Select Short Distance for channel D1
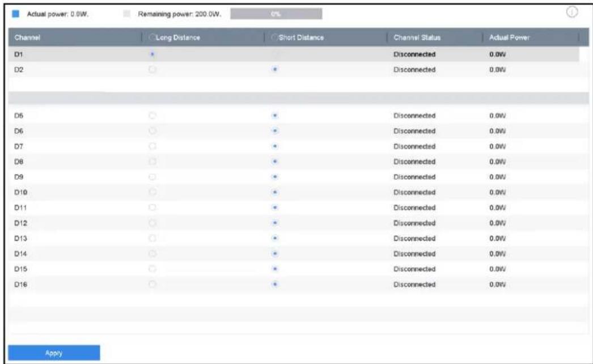The height and width of the screenshot is (364, 593). point(275,54)
